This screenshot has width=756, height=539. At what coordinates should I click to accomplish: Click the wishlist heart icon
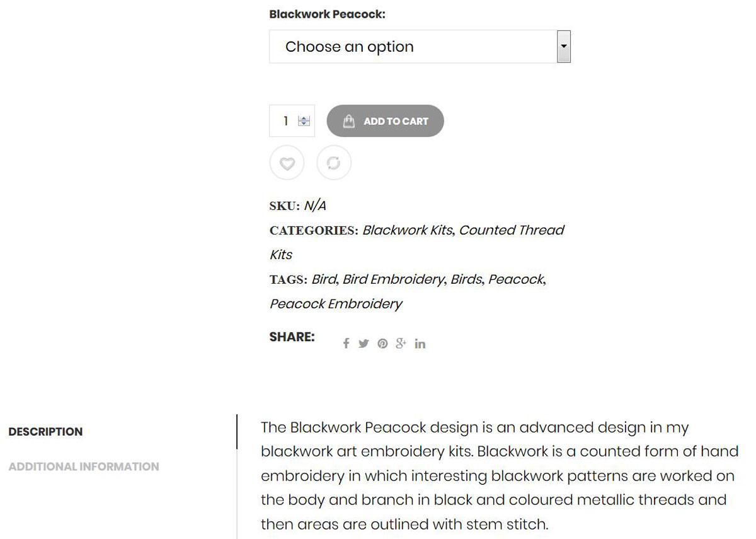[287, 164]
